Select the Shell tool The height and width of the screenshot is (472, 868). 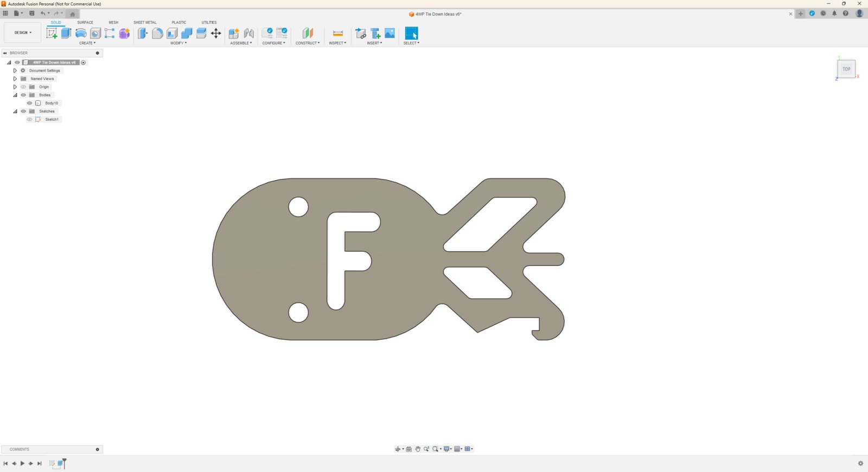(172, 33)
